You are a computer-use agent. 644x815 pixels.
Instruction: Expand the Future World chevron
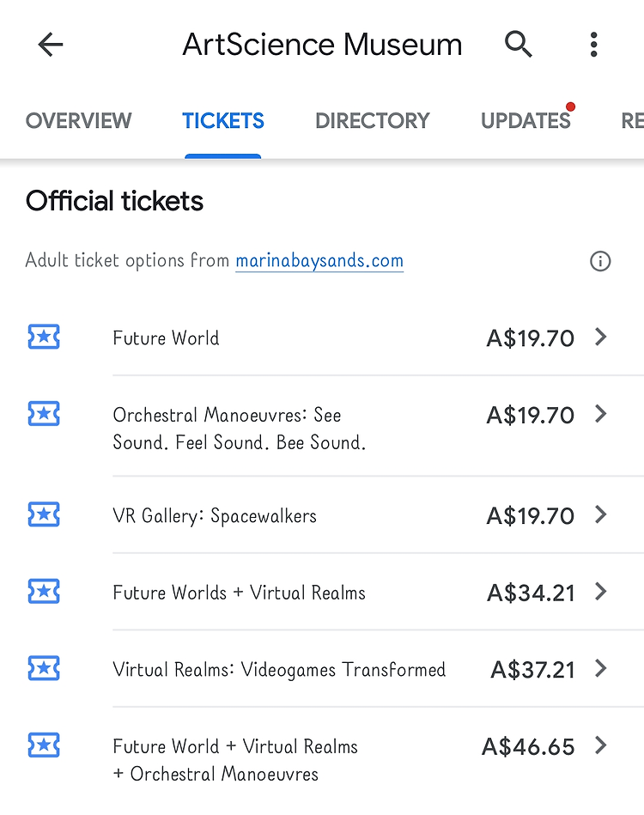click(601, 337)
